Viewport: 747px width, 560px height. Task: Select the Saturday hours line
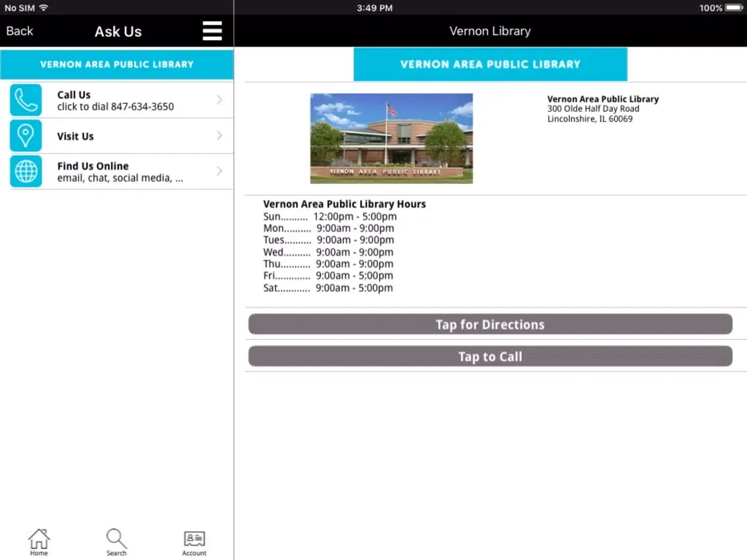point(328,288)
